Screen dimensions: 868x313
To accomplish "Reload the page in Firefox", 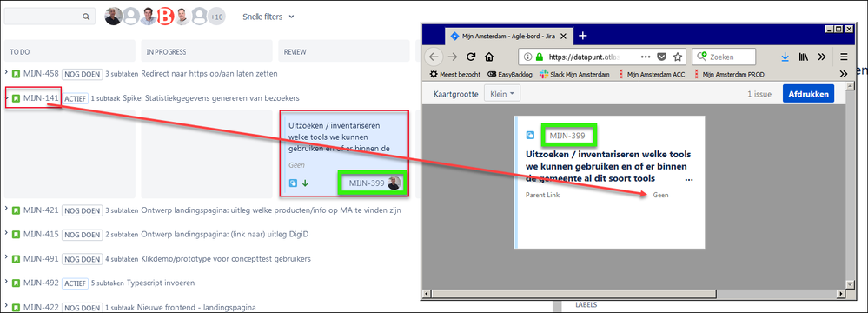I will [x=471, y=57].
